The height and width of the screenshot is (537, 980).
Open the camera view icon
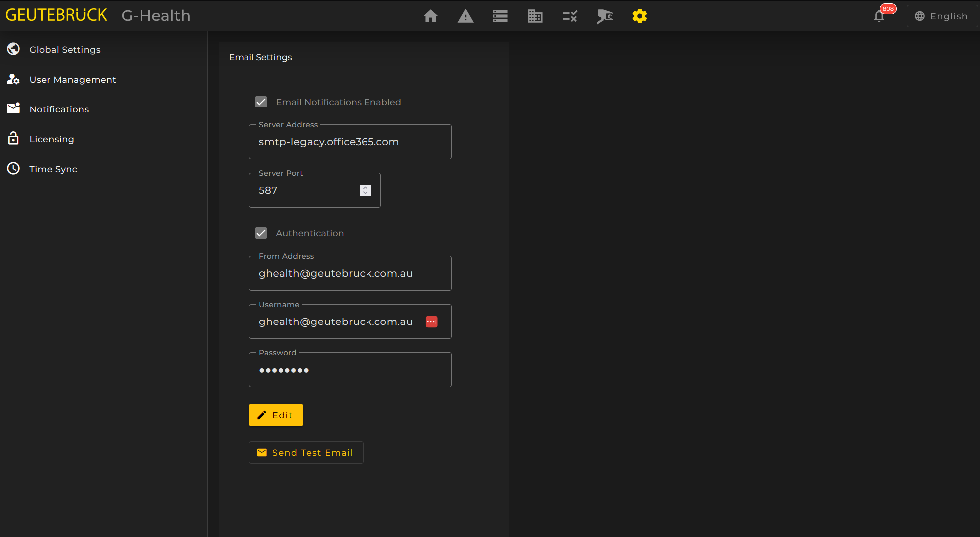point(605,16)
